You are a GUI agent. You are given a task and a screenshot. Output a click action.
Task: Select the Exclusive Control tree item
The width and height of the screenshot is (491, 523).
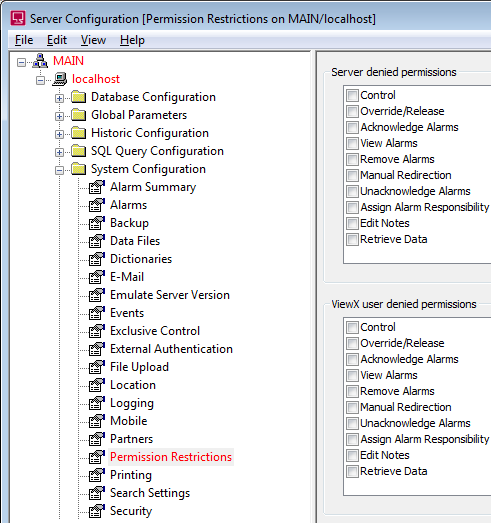155,331
